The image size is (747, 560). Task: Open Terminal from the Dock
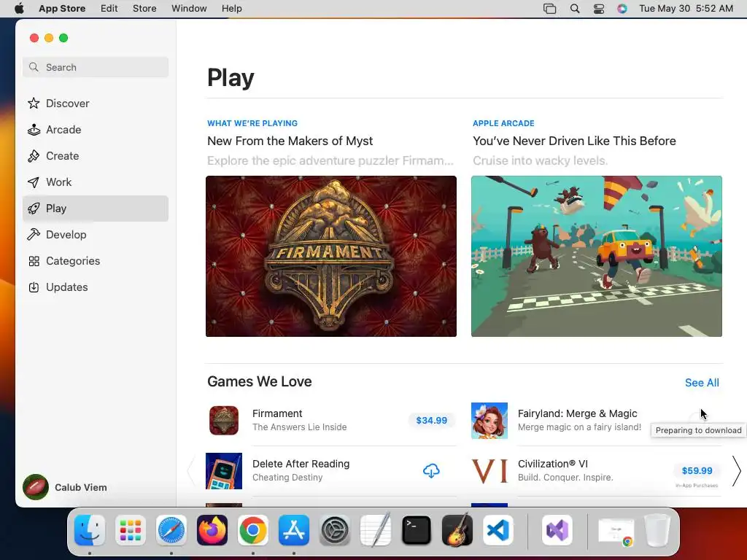(x=417, y=530)
